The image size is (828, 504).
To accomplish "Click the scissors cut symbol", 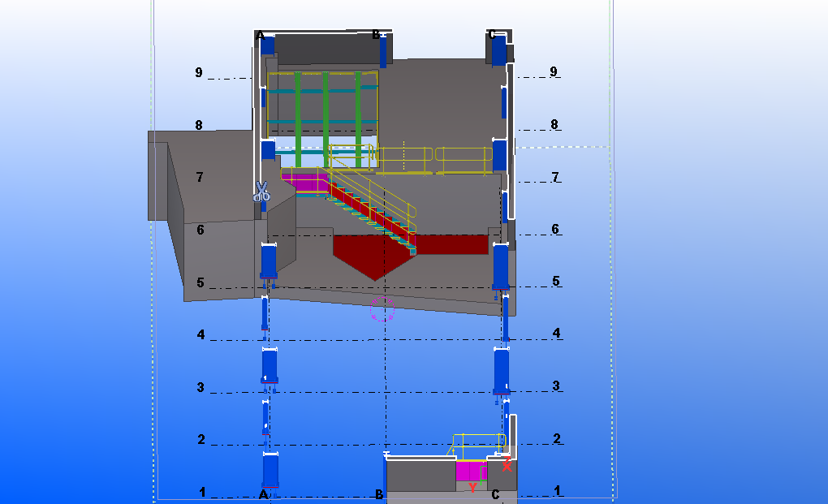I will [x=261, y=192].
